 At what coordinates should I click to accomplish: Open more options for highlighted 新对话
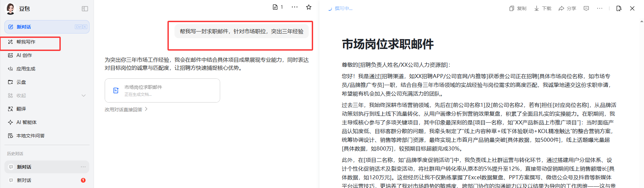coord(83,167)
